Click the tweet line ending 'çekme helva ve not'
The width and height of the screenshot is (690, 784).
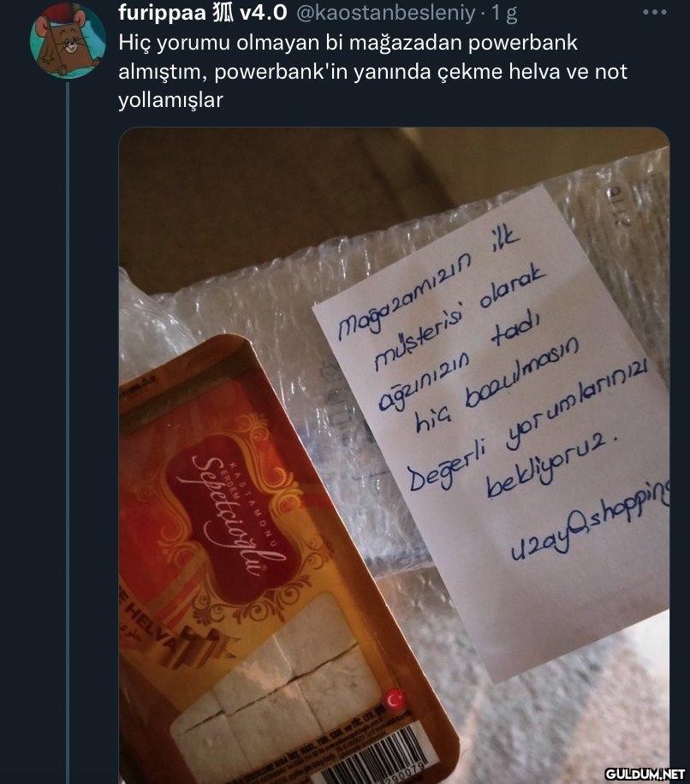pos(373,72)
